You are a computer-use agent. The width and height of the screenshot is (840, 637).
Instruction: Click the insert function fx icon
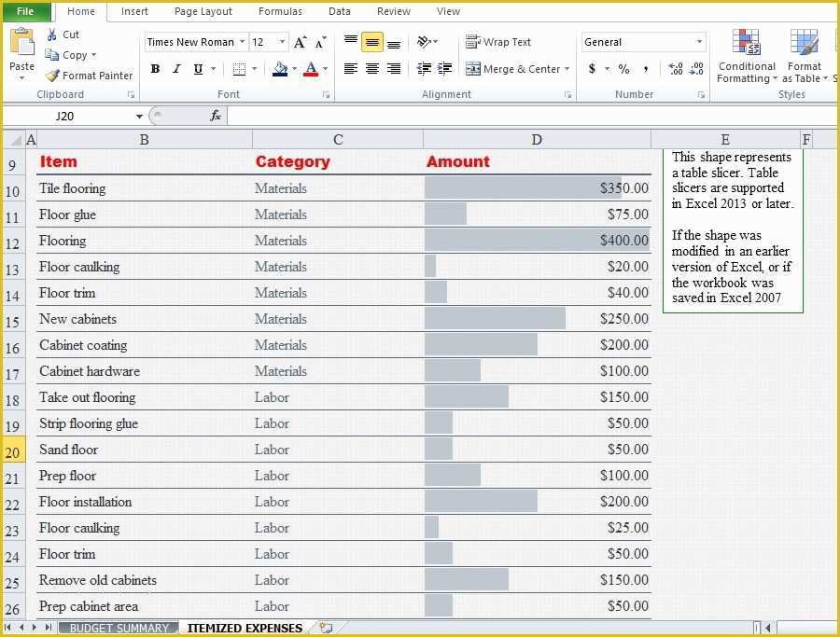coord(216,116)
